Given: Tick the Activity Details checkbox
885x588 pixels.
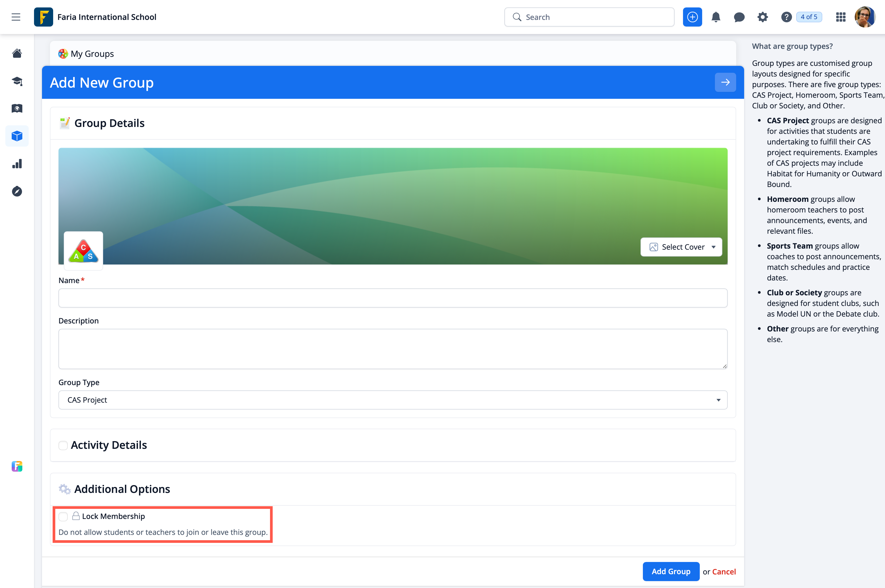Looking at the screenshot, I should (x=63, y=445).
